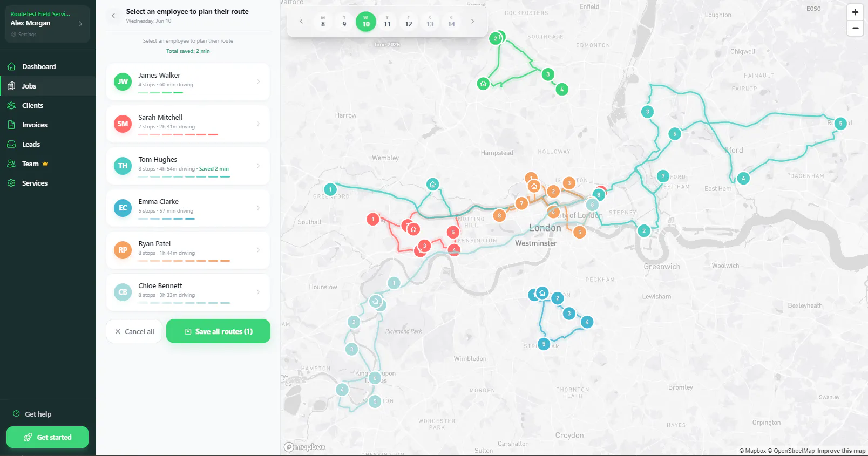The height and width of the screenshot is (456, 868).
Task: Open the Leads menu item
Action: click(48, 144)
